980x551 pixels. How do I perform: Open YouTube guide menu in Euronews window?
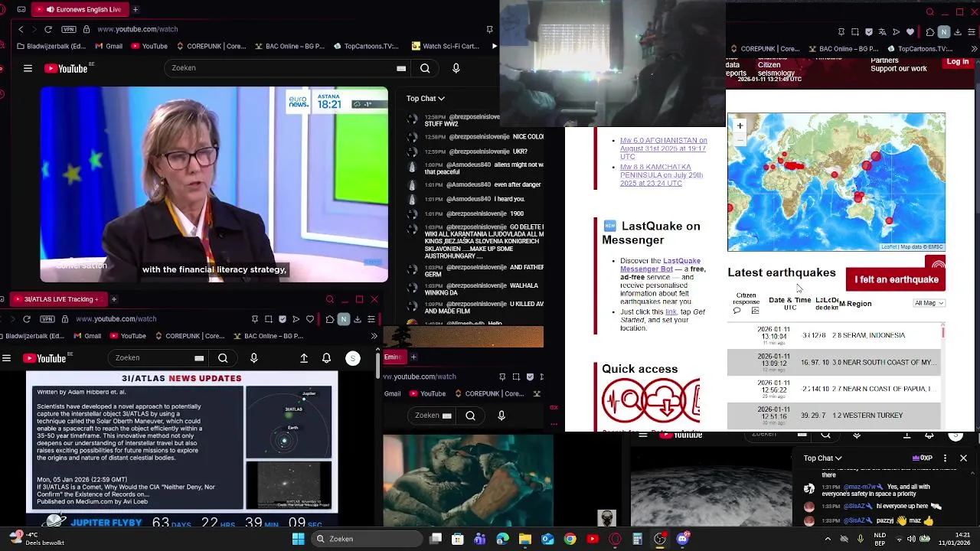pos(28,68)
